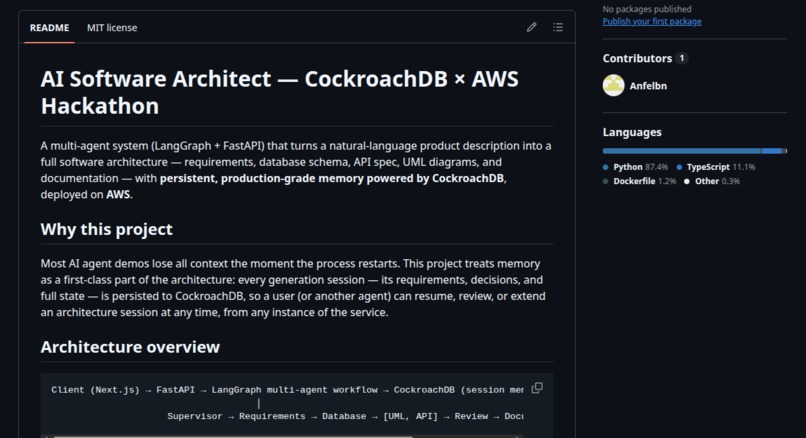Click the AI Software Architect main heading

[x=280, y=93]
